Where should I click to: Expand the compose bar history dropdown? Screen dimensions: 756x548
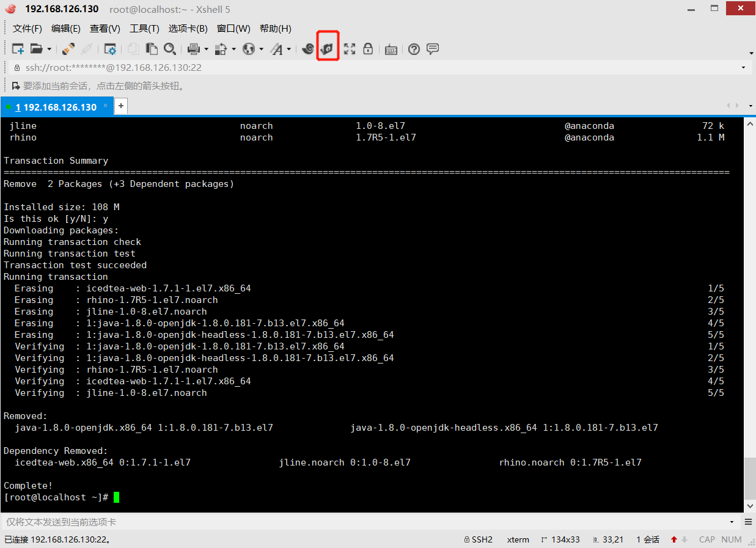[x=732, y=522]
